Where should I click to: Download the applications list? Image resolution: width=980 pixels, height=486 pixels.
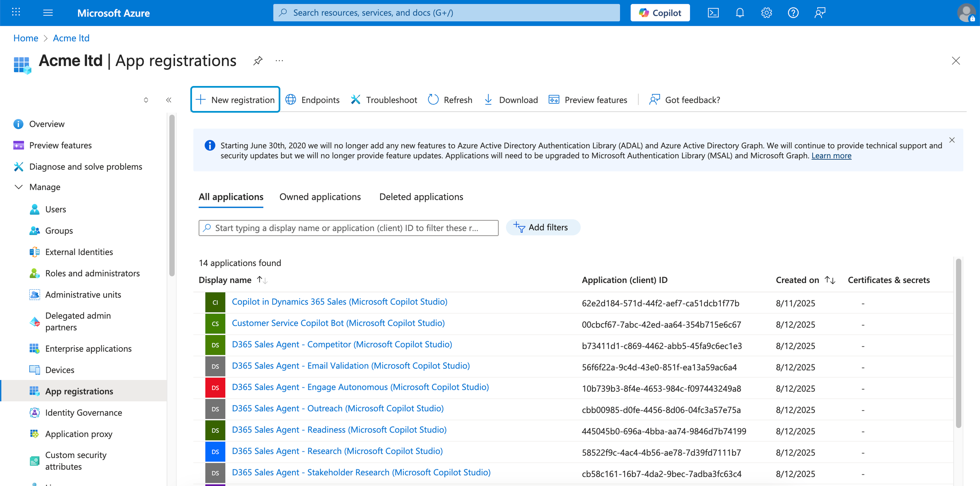pyautogui.click(x=511, y=100)
